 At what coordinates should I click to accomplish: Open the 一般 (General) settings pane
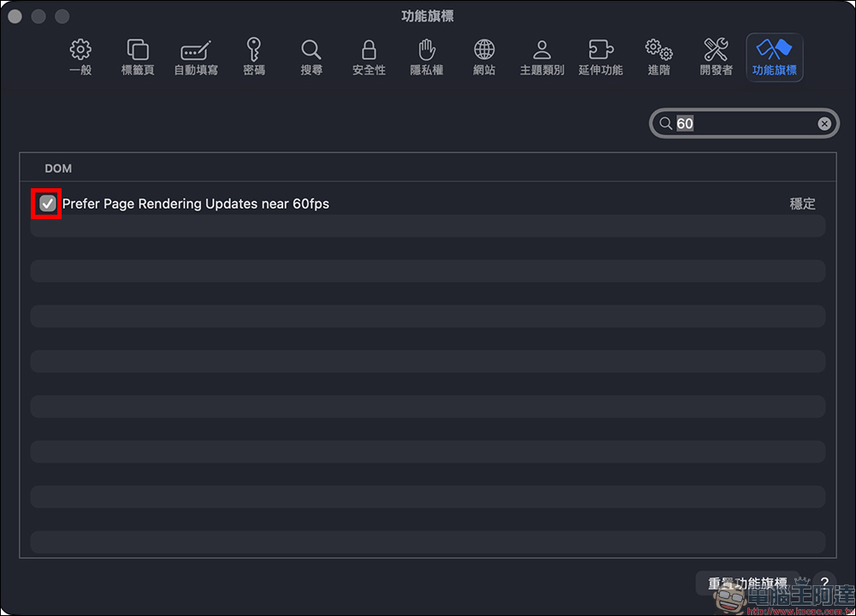click(80, 57)
